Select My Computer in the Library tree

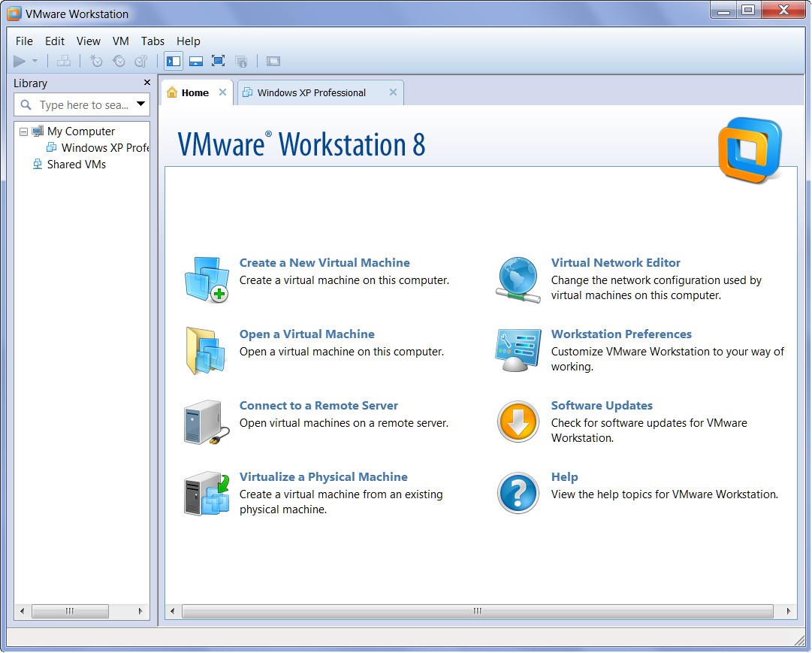tap(81, 132)
